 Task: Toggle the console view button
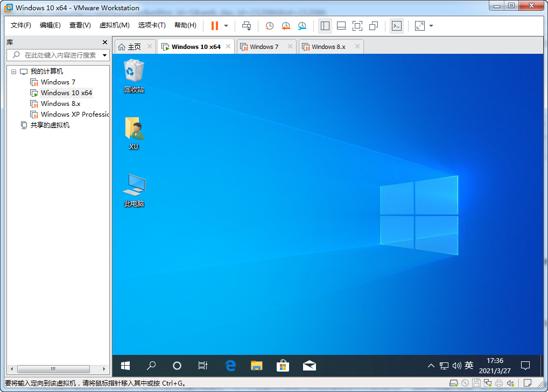[397, 26]
